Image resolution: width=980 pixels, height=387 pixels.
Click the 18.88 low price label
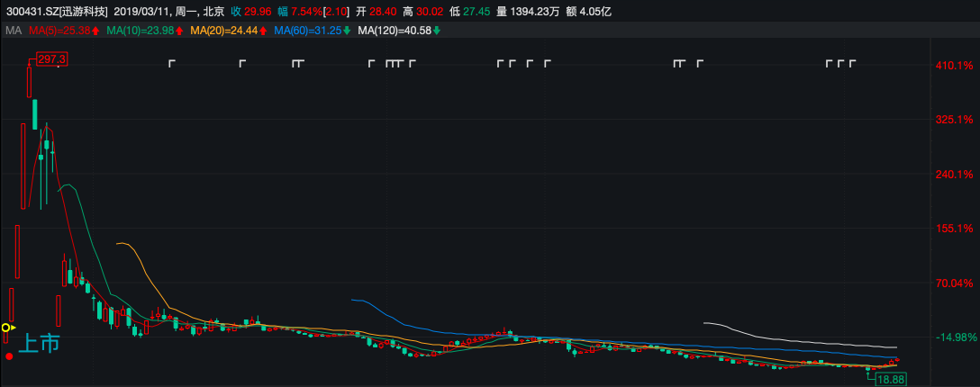coord(887,380)
